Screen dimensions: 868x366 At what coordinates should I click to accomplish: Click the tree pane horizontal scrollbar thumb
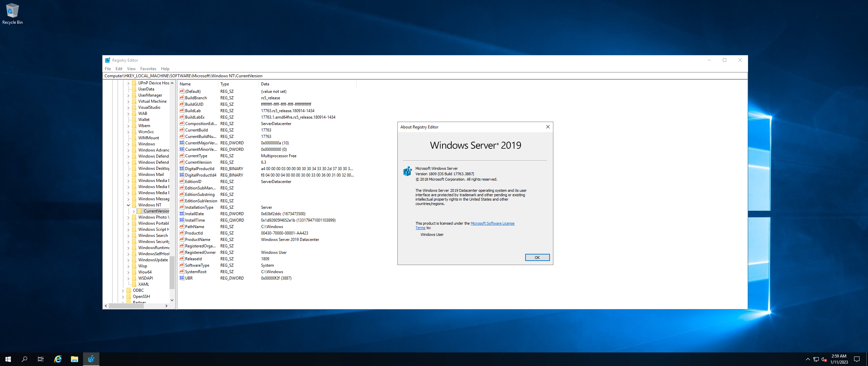126,306
